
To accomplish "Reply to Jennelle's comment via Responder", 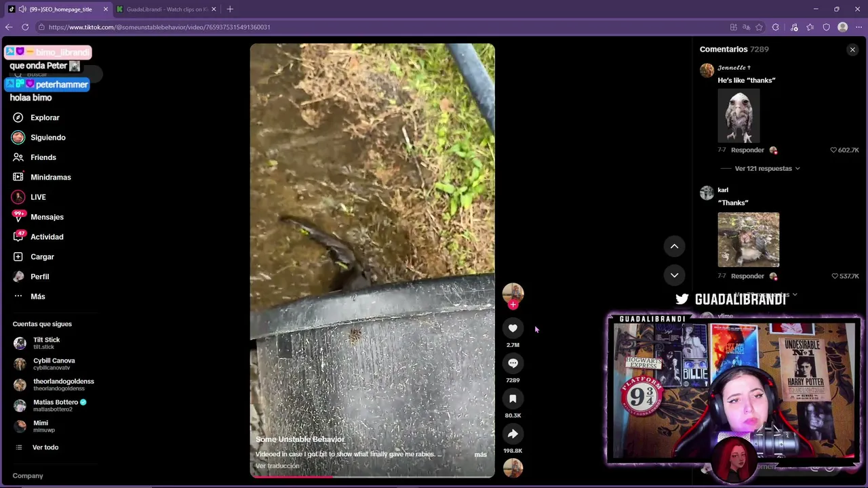I will click(747, 150).
